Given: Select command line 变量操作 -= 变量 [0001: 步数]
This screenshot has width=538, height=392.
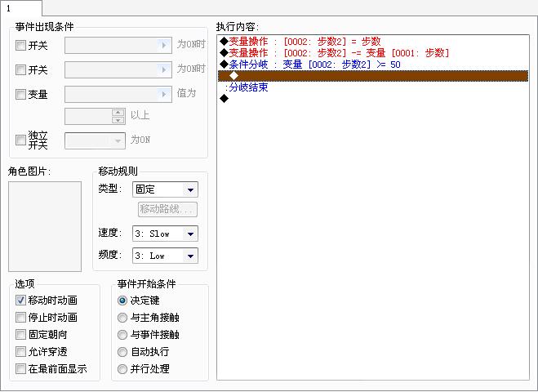Looking at the screenshot, I should pos(373,53).
